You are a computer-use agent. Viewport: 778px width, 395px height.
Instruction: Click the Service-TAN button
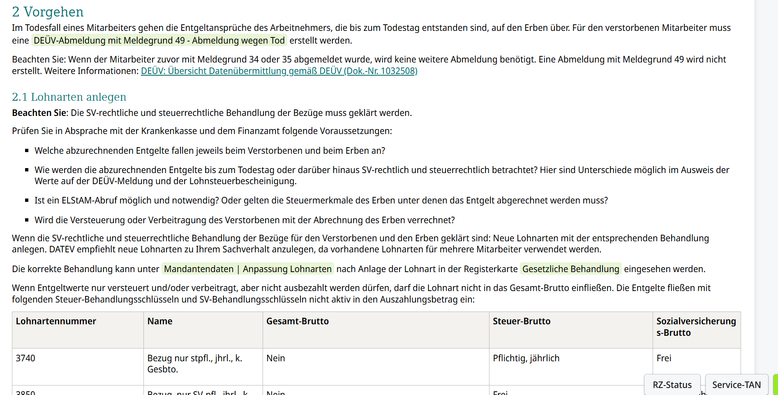pyautogui.click(x=736, y=385)
